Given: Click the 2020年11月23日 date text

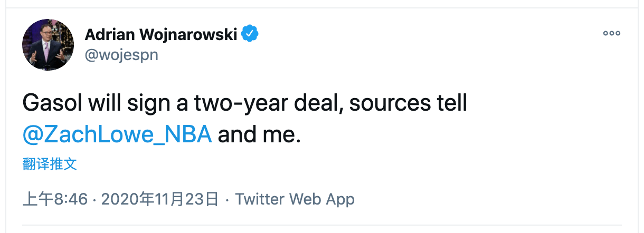Looking at the screenshot, I should 159,199.
